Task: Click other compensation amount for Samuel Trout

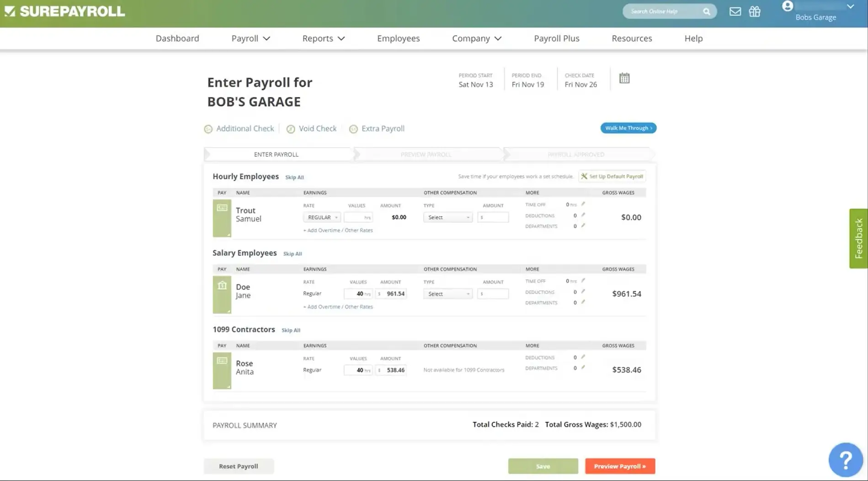Action: (493, 218)
